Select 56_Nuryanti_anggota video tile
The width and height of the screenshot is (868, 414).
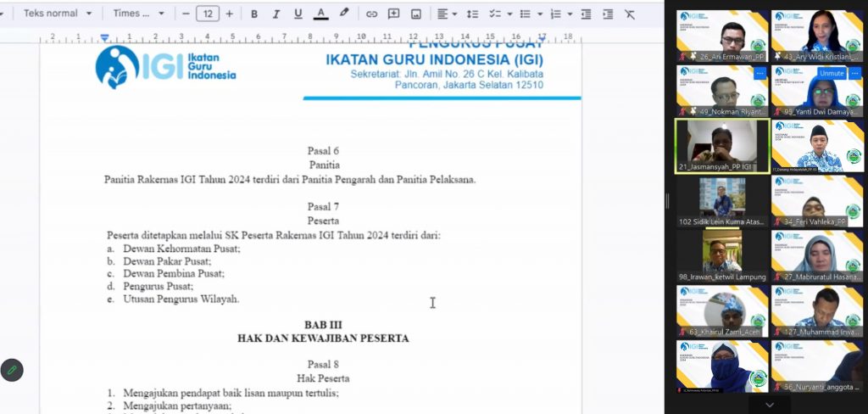(x=818, y=366)
